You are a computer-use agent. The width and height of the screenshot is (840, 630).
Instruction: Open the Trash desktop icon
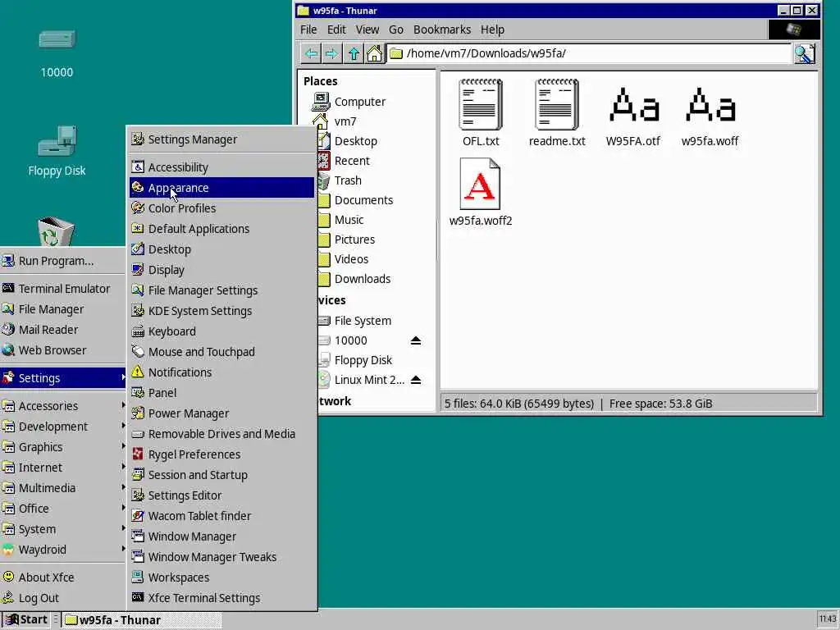(x=56, y=231)
